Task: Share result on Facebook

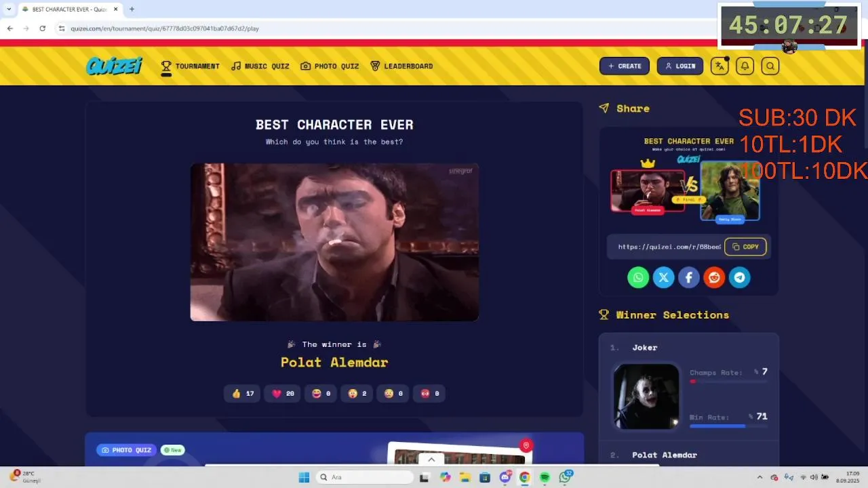Action: 689,277
